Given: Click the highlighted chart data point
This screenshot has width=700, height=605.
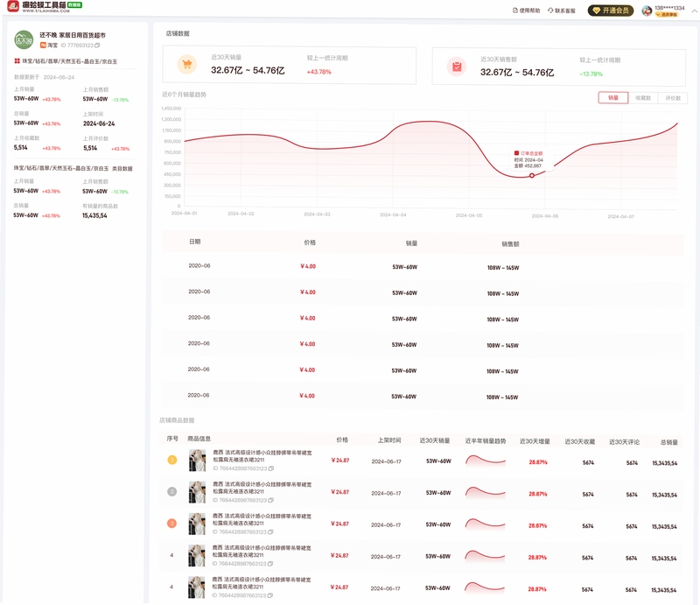Looking at the screenshot, I should pyautogui.click(x=532, y=176).
